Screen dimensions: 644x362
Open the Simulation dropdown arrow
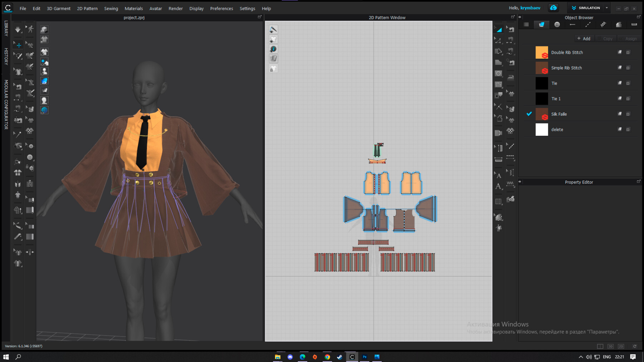point(607,8)
